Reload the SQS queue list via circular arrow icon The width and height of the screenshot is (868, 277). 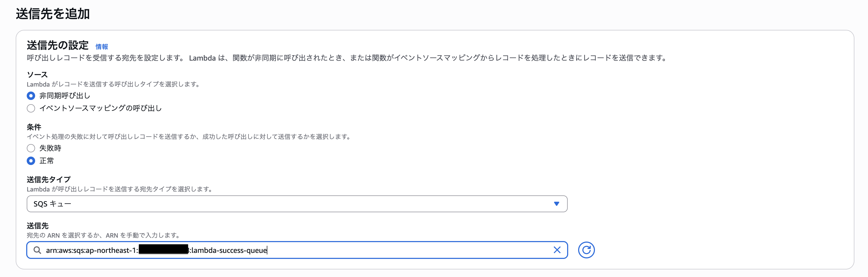(x=586, y=250)
